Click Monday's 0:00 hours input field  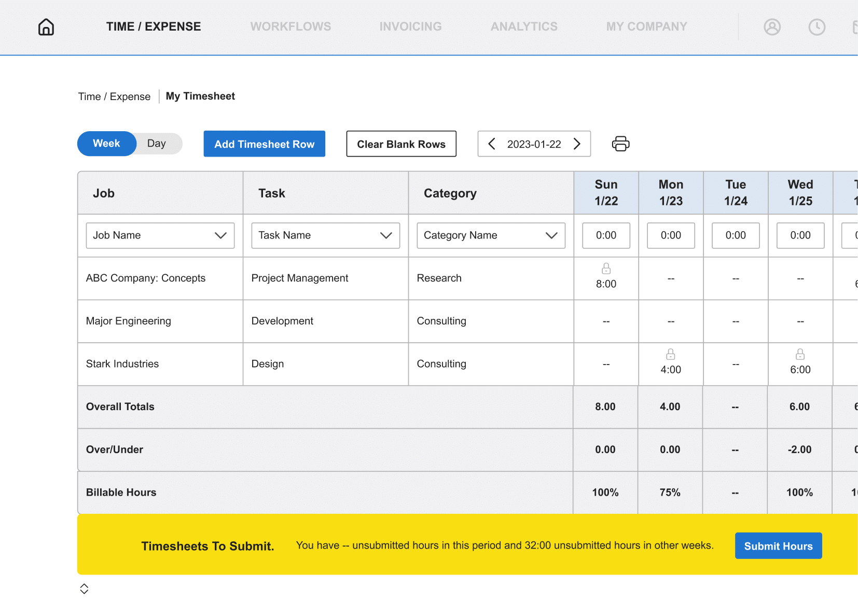(670, 235)
